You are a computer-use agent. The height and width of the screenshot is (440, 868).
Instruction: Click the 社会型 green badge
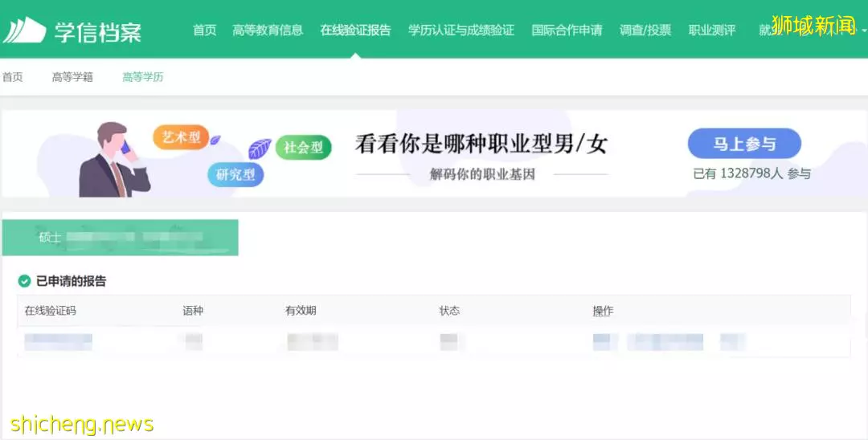click(303, 148)
